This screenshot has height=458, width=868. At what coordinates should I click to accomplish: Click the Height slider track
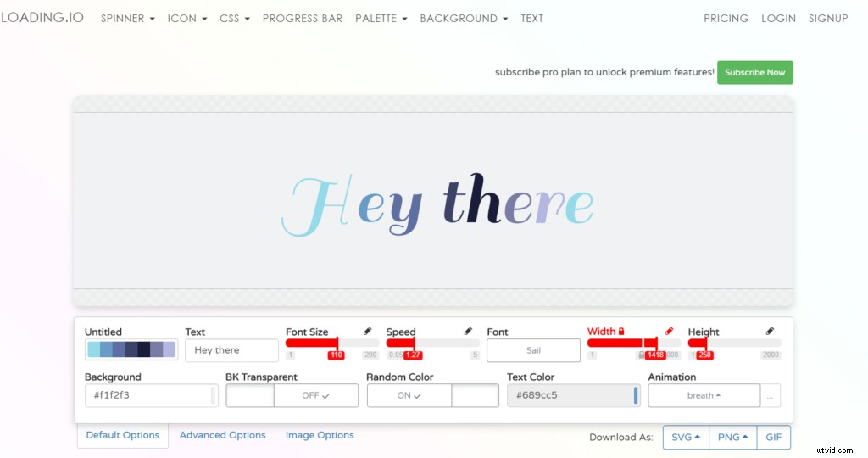(735, 343)
